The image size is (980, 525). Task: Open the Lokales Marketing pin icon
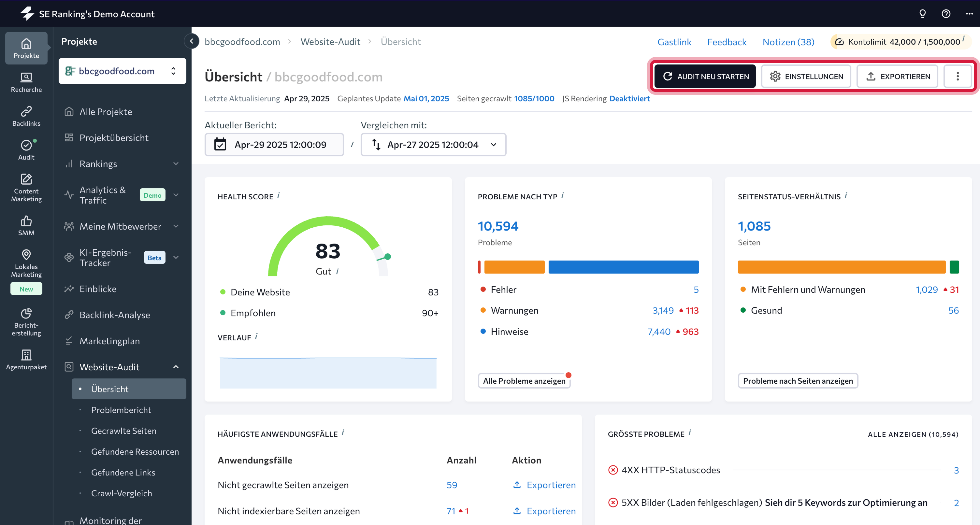click(26, 263)
